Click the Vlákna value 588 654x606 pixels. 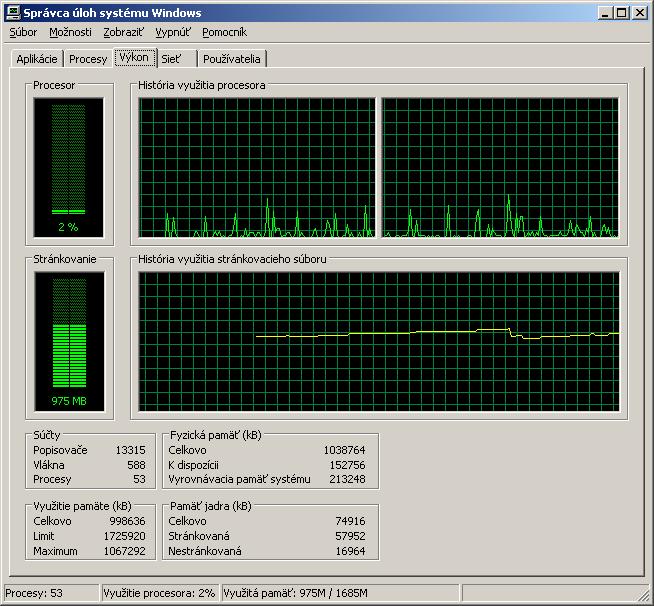(136, 465)
